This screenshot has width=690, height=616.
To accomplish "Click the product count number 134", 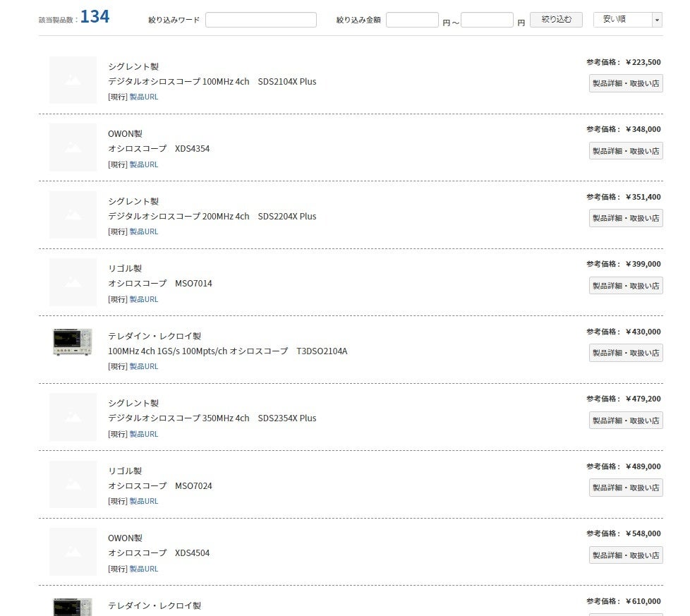I will (95, 16).
